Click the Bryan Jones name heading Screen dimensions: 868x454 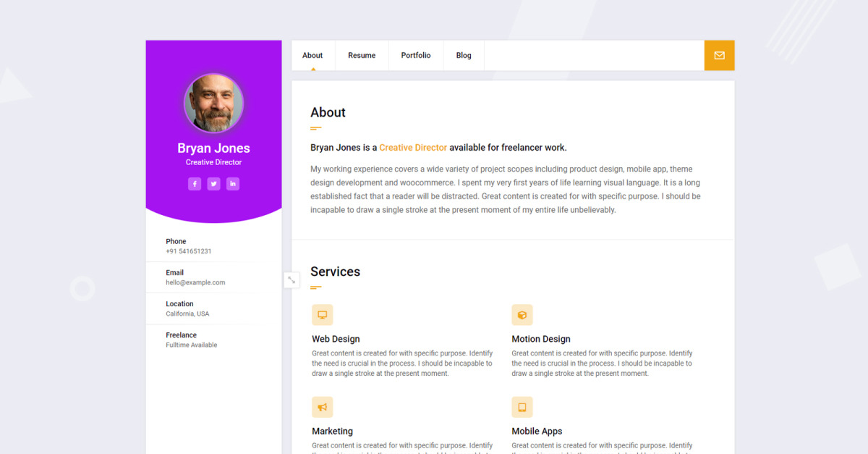click(x=213, y=148)
